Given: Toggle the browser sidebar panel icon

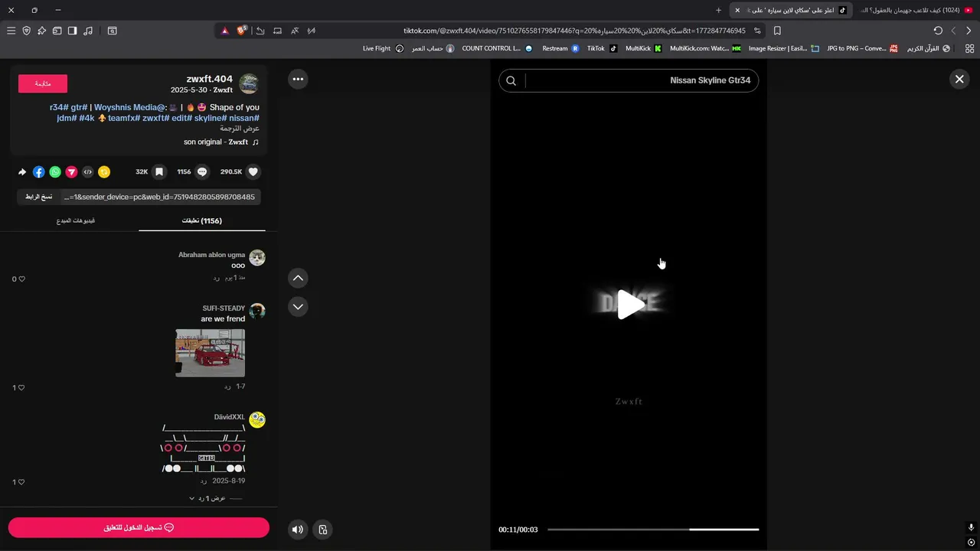Looking at the screenshot, I should 72,31.
